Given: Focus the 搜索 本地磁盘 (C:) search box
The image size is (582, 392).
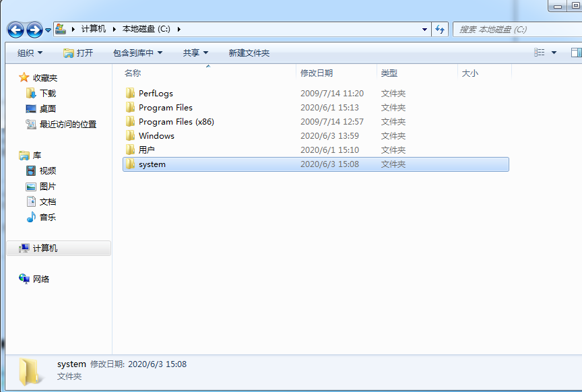Looking at the screenshot, I should click(518, 30).
